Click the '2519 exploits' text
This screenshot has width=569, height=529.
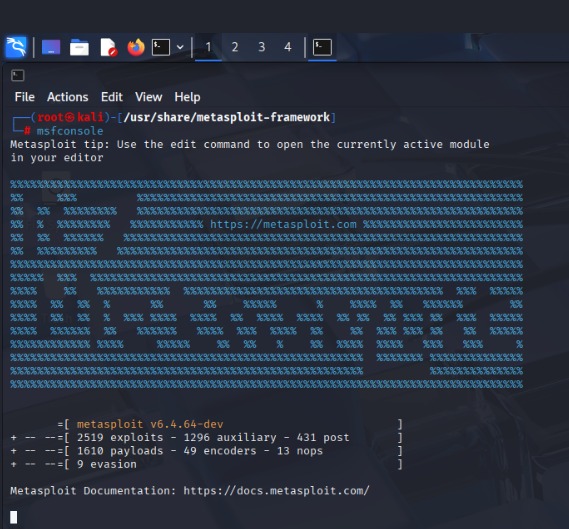coord(120,438)
